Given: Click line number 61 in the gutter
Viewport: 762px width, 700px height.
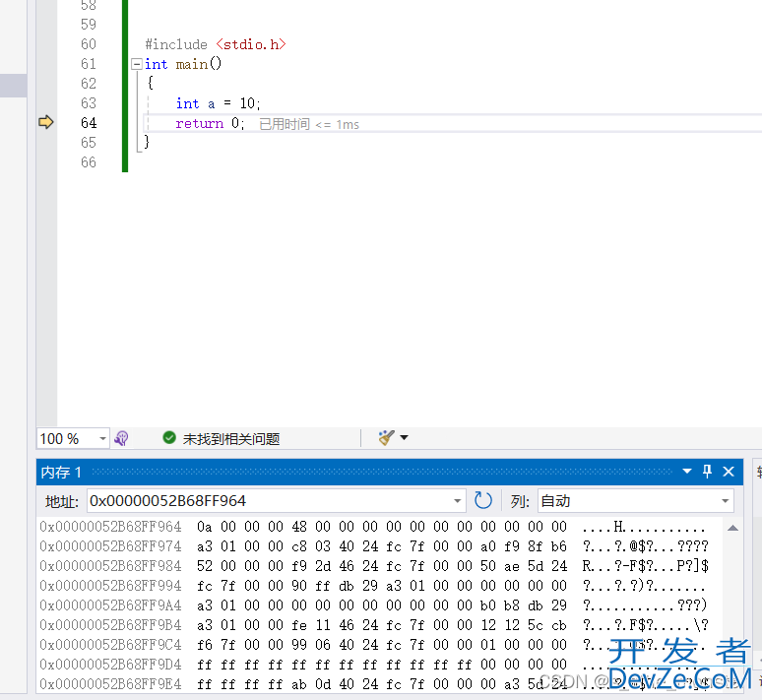Looking at the screenshot, I should (x=89, y=64).
